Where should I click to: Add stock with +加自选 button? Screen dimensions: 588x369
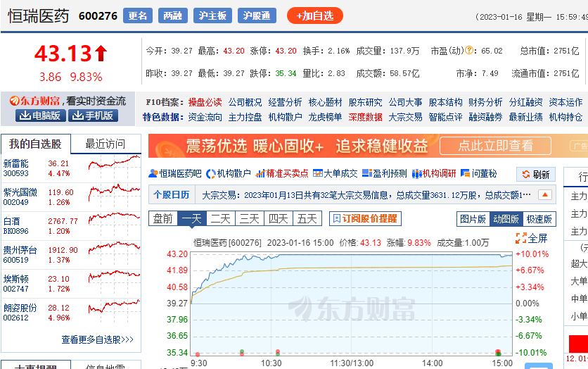point(315,15)
